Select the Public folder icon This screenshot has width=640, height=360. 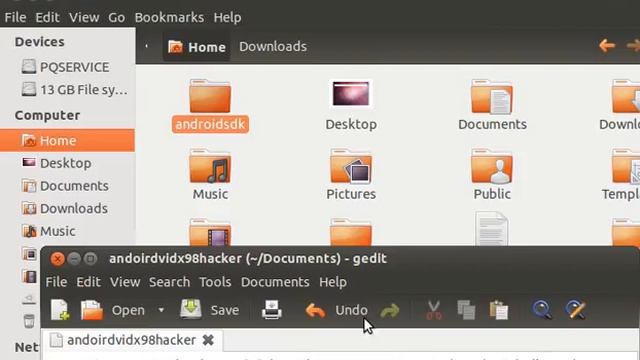tap(492, 167)
